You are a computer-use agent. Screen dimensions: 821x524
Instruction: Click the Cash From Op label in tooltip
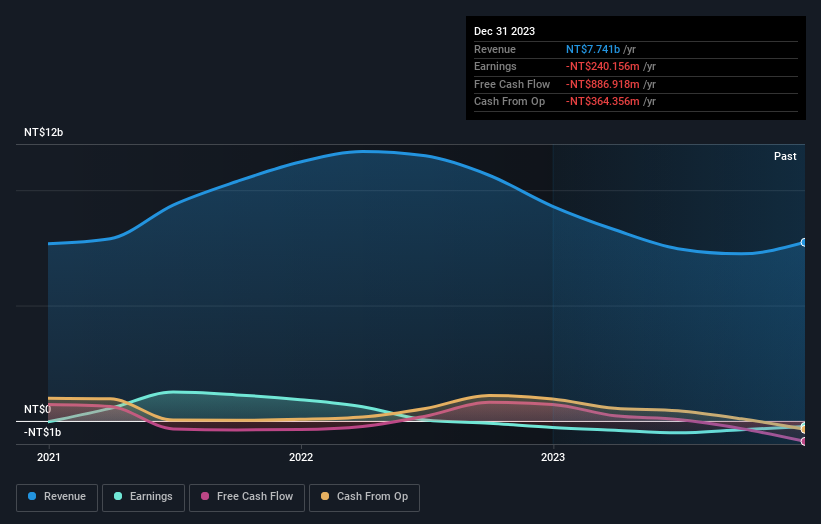coord(509,102)
